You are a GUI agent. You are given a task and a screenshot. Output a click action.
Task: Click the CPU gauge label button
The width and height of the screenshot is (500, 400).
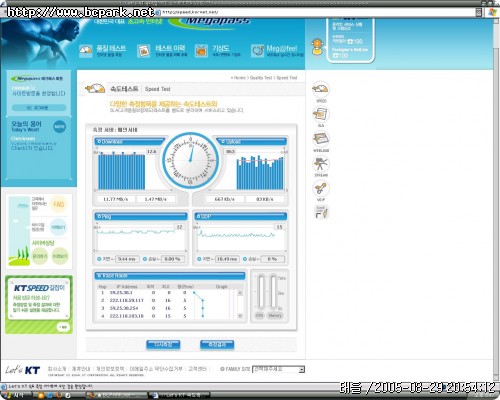259,315
